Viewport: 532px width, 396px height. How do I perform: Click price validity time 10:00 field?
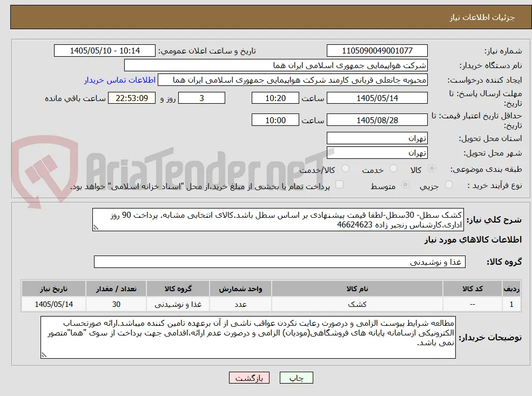[x=275, y=120]
